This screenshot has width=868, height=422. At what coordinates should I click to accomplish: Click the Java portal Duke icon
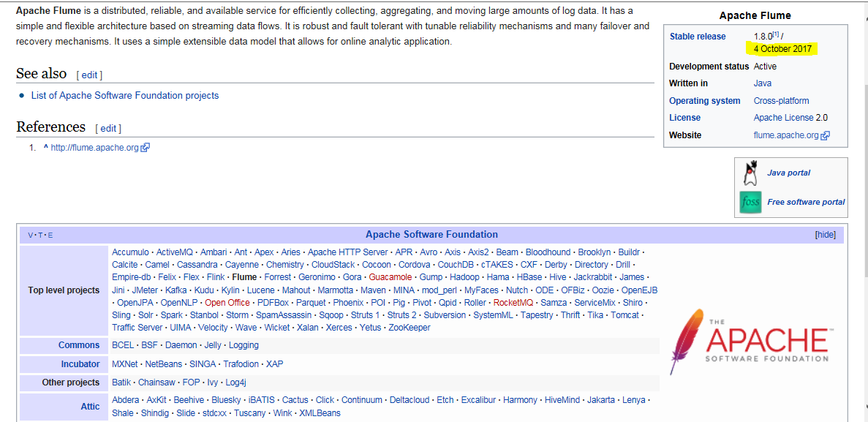(750, 172)
